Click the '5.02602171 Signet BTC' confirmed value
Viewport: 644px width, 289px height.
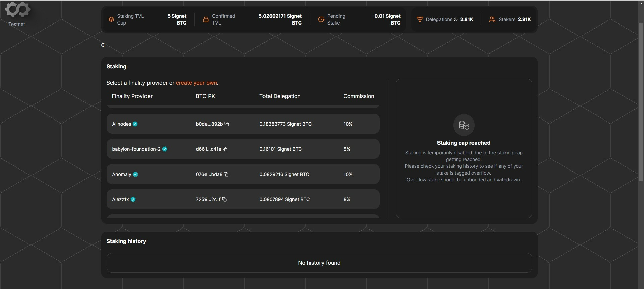click(280, 19)
